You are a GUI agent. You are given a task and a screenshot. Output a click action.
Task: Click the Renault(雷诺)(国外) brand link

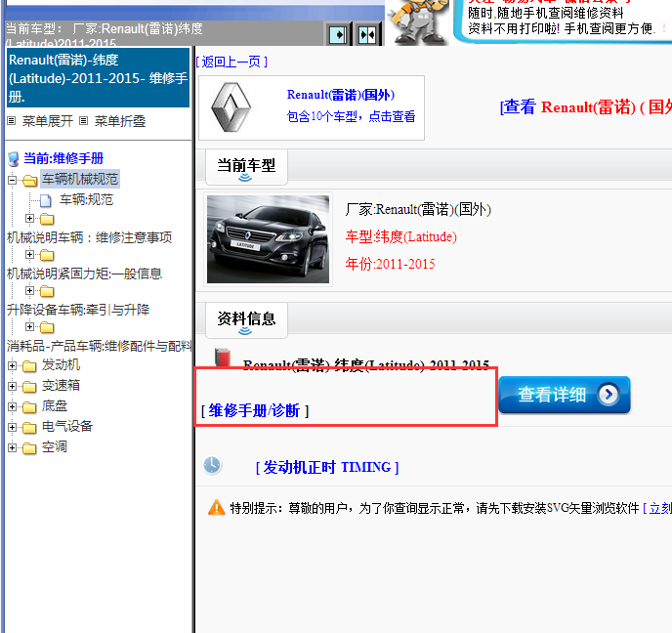[341, 95]
